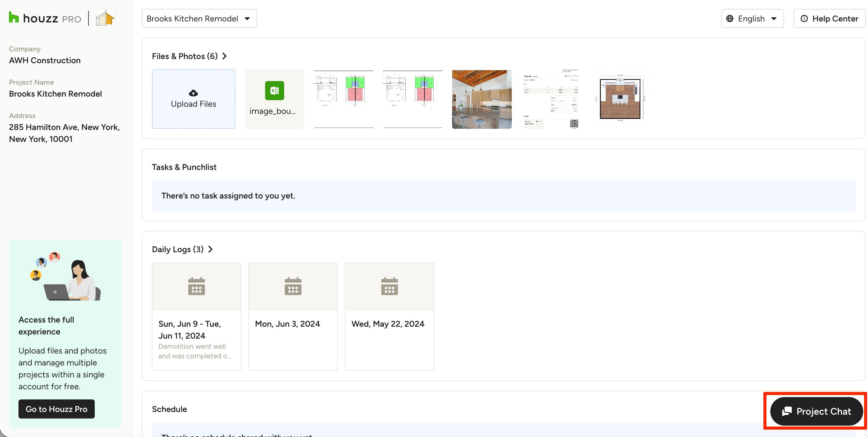The height and width of the screenshot is (437, 868).
Task: Open the English language dropdown
Action: point(752,18)
